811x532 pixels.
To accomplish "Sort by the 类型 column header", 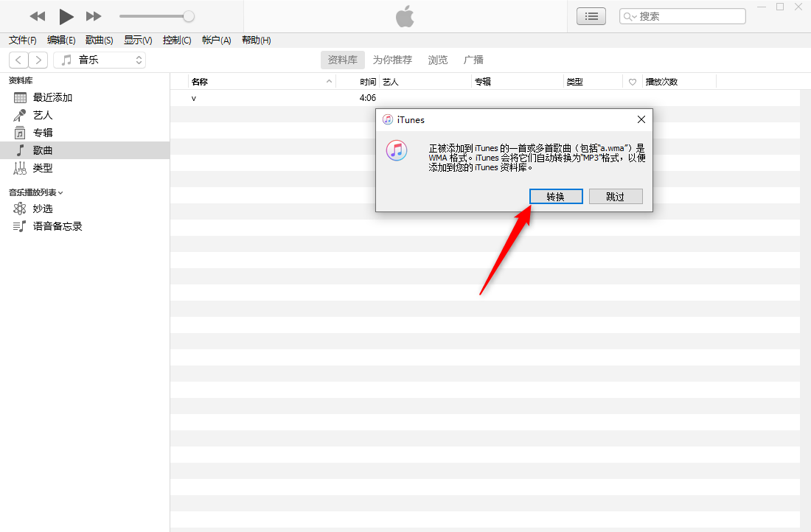I will (x=574, y=82).
